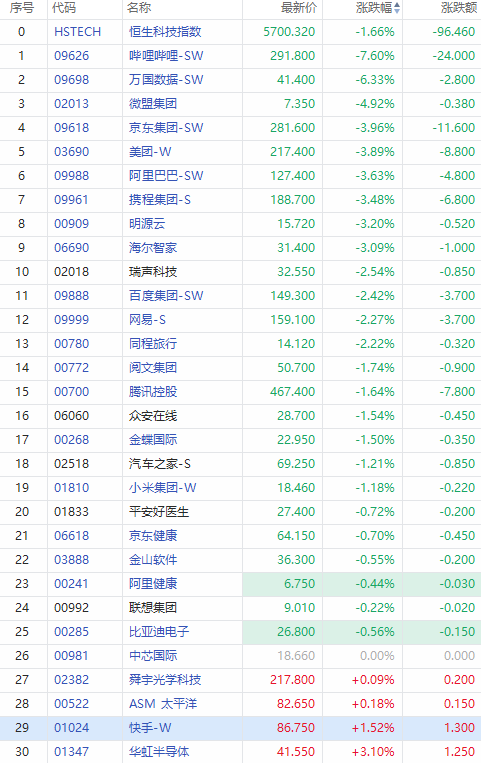This screenshot has height=763, width=481.
Task: Click the 涨跌幅 sort arrow icon
Action: 397,8
